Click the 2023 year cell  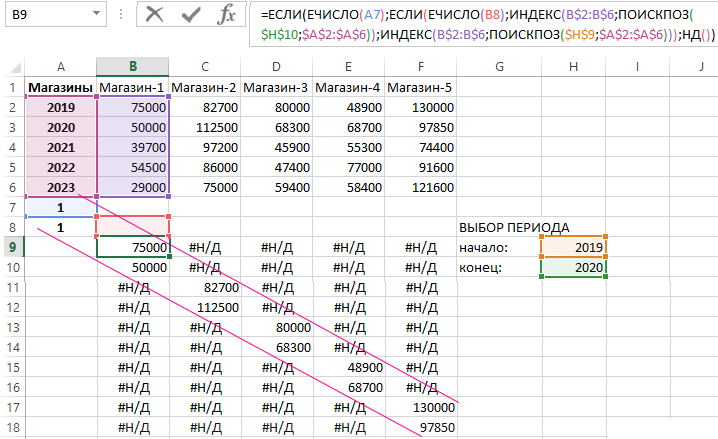coord(61,187)
